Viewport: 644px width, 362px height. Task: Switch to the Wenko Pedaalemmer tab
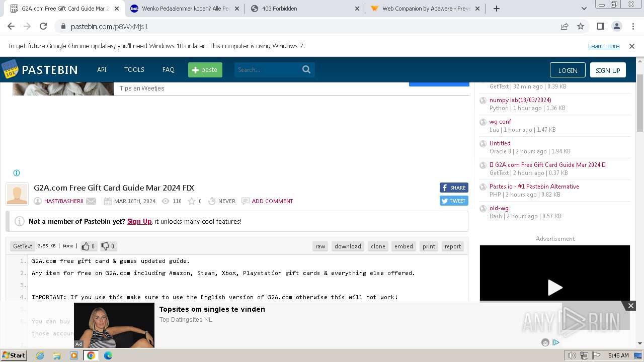(185, 9)
